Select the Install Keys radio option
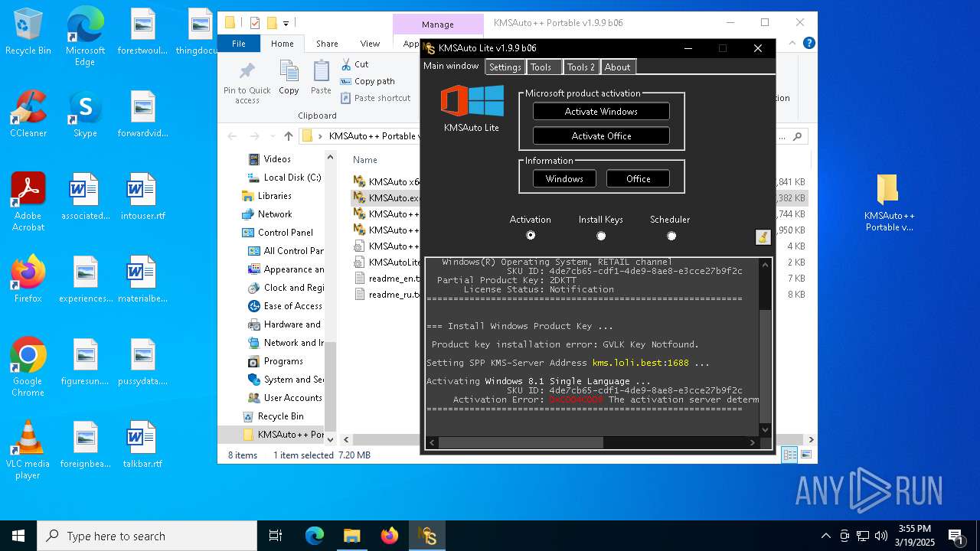Viewport: 980px width, 551px height. click(601, 236)
